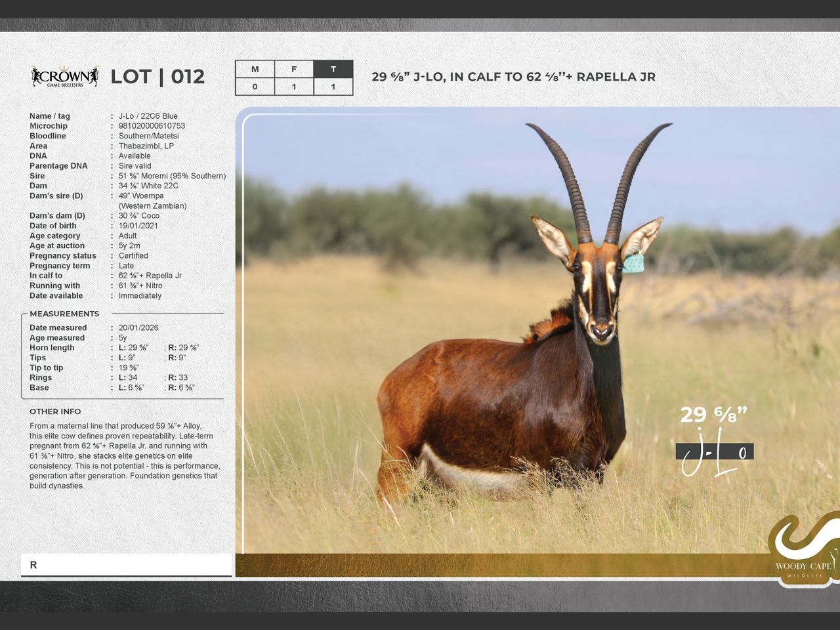840x630 pixels.
Task: Click the white 29 6/8" overlay on photo
Action: (713, 415)
